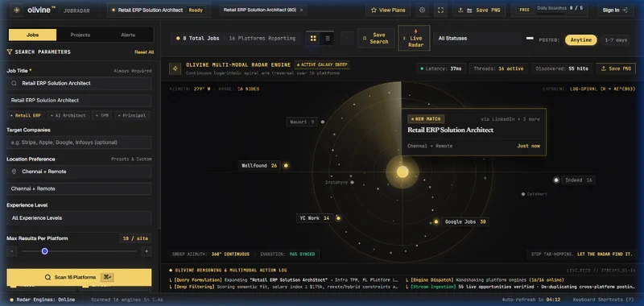Select the Retail ERP Solution Architect Ready tab

point(159,10)
